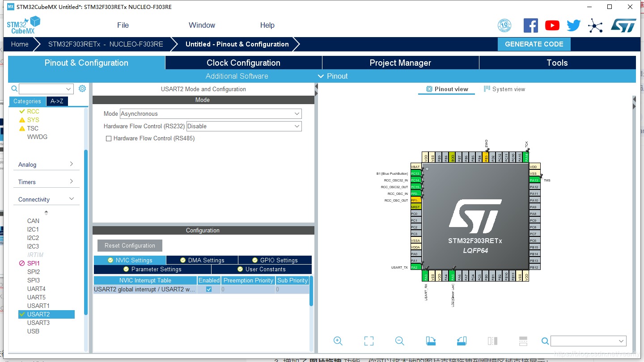Open the ST Facebook page icon

531,25
